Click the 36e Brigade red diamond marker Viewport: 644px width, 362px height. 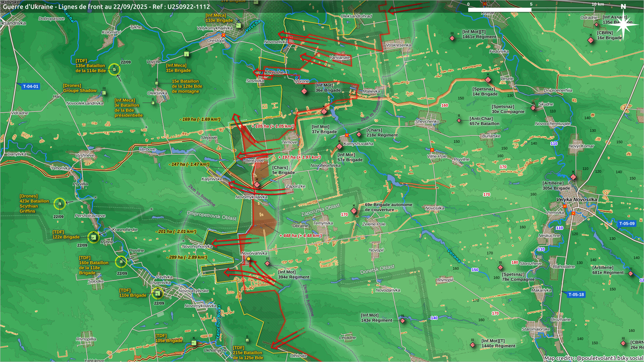point(304,91)
